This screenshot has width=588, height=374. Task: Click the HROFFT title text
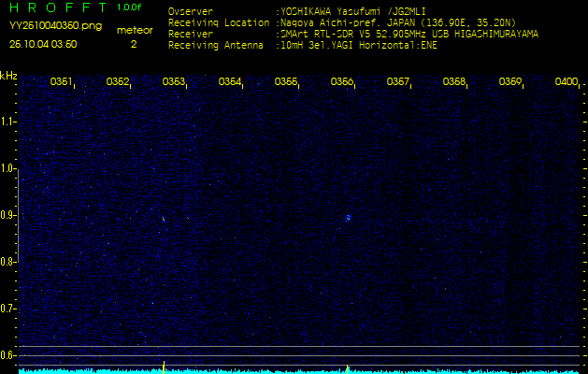click(x=59, y=7)
